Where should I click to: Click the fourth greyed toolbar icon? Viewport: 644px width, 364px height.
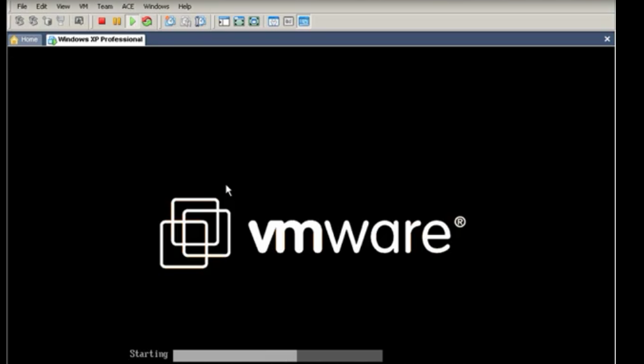[x=61, y=21]
